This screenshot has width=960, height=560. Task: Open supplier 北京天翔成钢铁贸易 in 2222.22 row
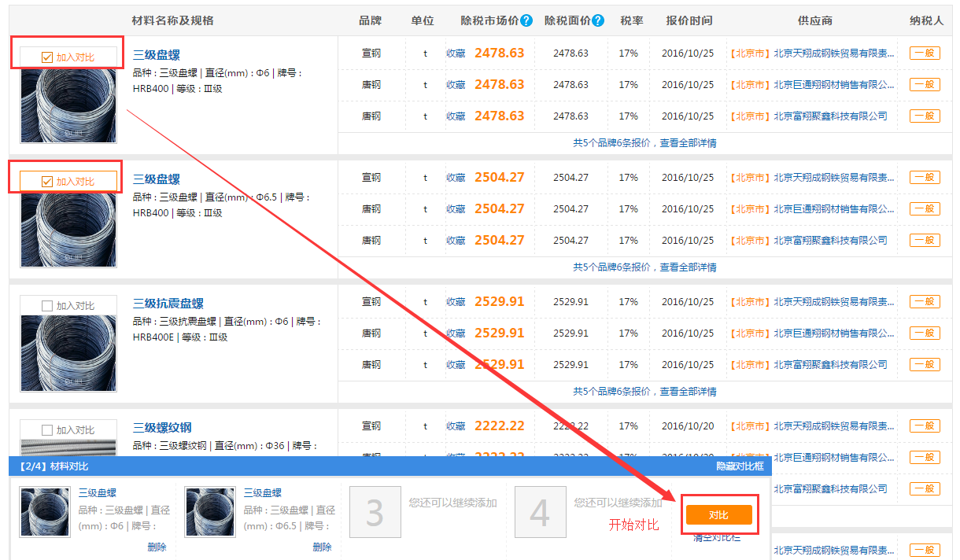(834, 426)
